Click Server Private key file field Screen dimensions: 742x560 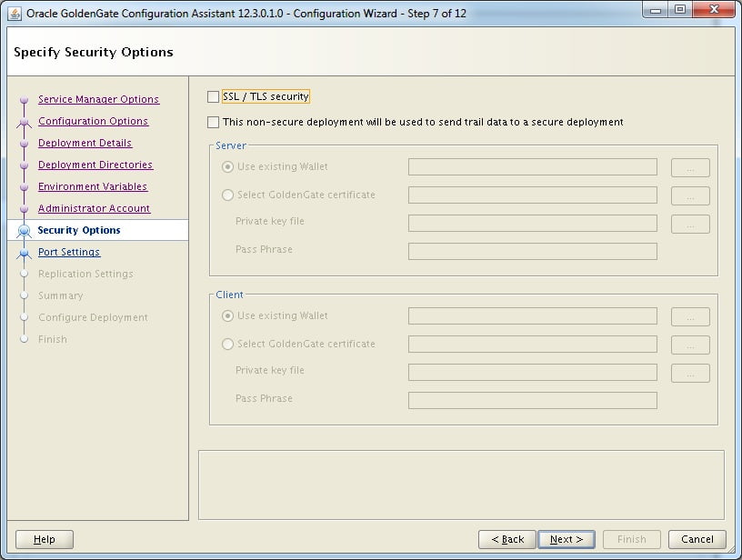click(x=533, y=224)
